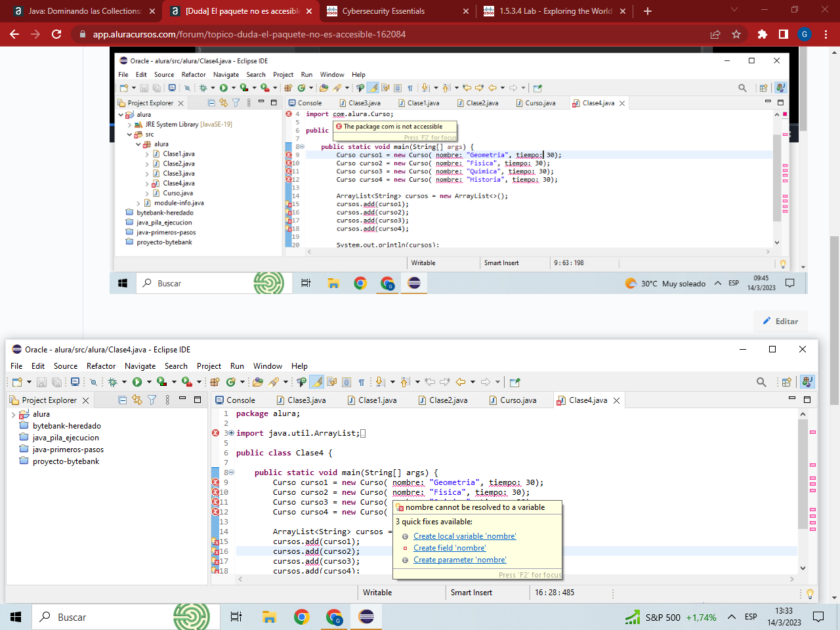
Task: Click the editor vertical scrollbar thumb
Action: tap(803, 474)
